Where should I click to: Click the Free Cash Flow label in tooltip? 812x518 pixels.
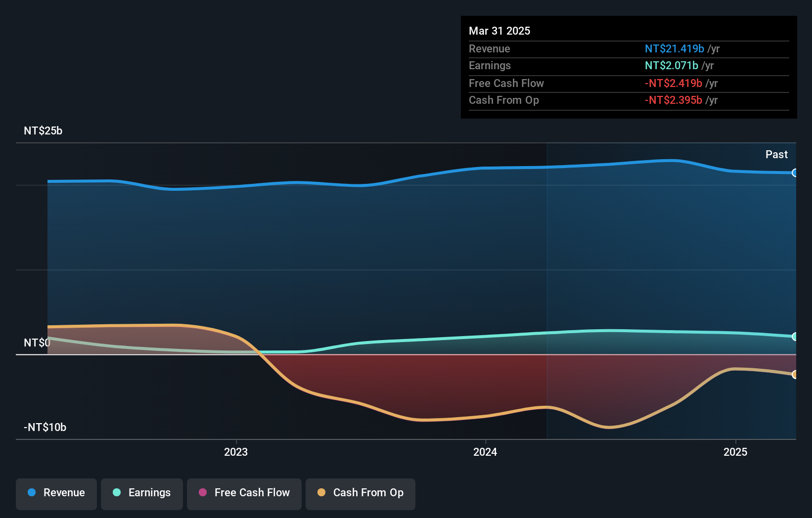point(506,83)
